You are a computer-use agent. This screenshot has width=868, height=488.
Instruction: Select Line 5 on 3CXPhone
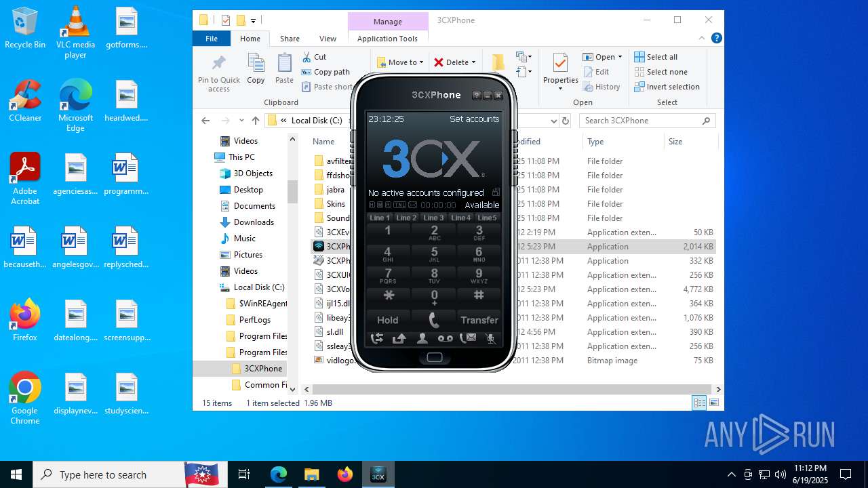click(487, 218)
